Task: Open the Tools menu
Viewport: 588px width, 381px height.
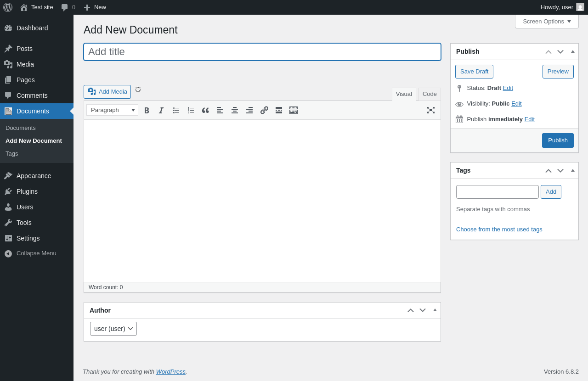Action: pyautogui.click(x=37, y=223)
